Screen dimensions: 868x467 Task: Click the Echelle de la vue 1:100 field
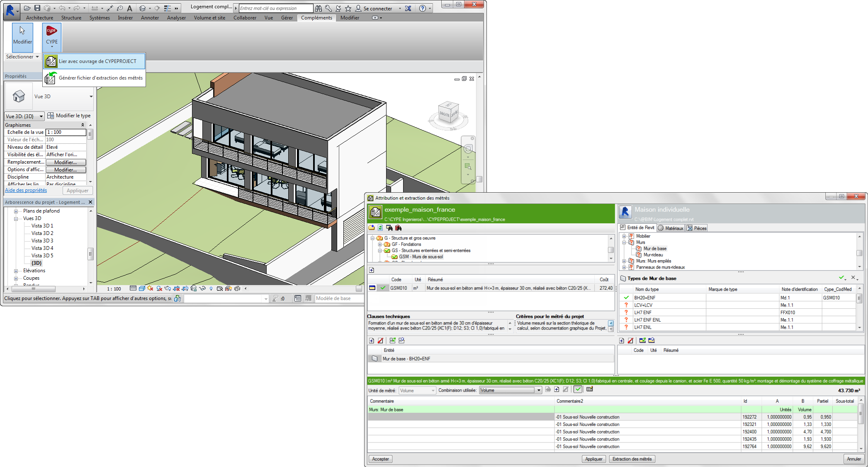(x=66, y=132)
